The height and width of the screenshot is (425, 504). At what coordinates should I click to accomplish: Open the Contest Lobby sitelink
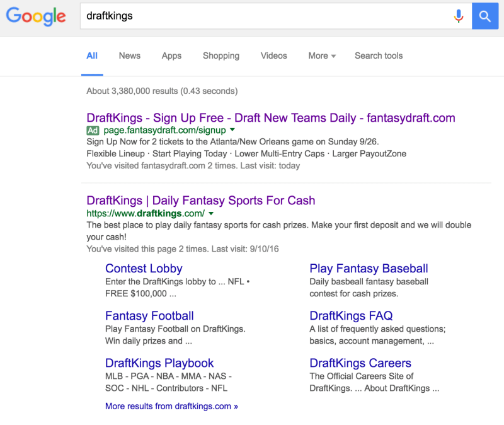click(144, 269)
